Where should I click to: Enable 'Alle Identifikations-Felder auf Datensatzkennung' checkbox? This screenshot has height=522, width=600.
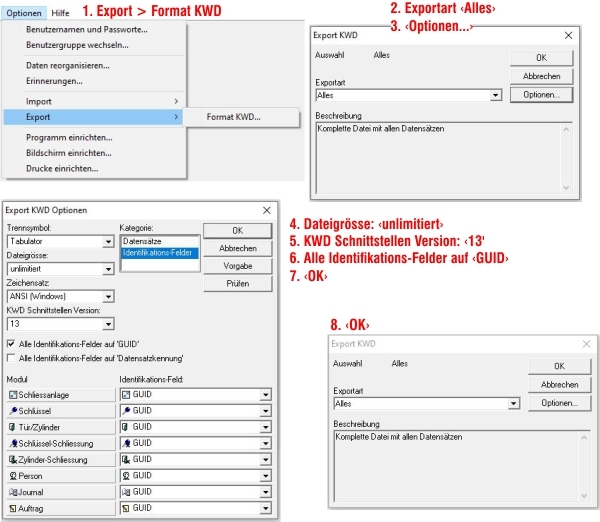click(x=11, y=357)
